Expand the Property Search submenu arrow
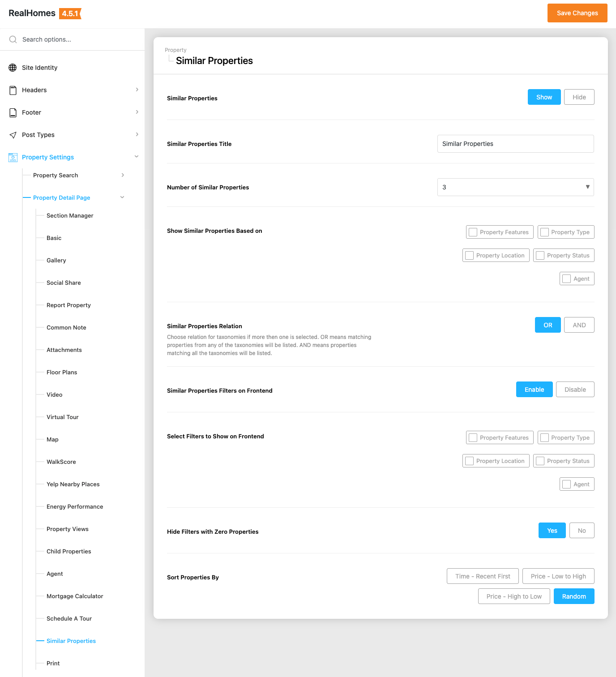This screenshot has height=677, width=616. 123,175
